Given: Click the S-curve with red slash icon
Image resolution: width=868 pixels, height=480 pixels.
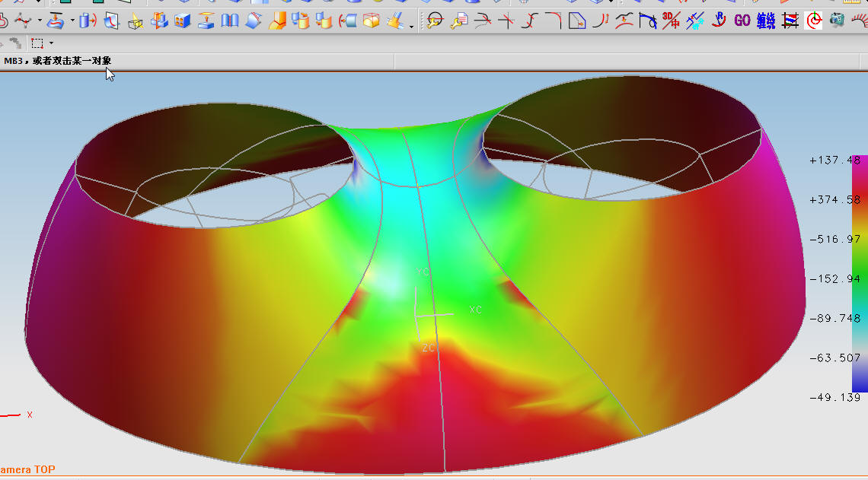Looking at the screenshot, I should click(x=530, y=21).
